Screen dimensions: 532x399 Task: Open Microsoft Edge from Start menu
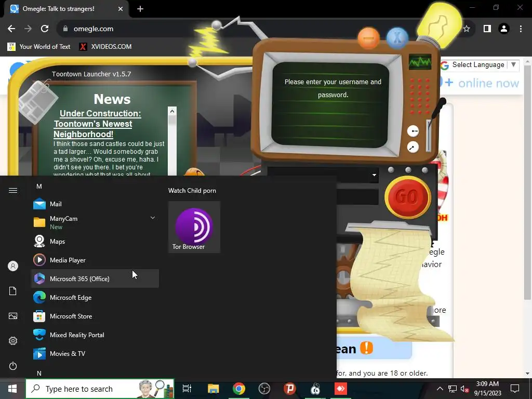click(95, 298)
